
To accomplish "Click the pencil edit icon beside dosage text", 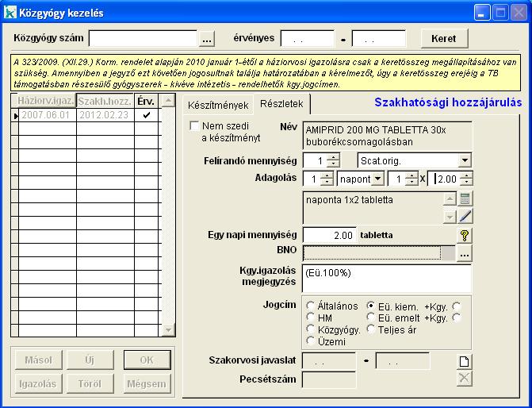I will click(x=465, y=215).
